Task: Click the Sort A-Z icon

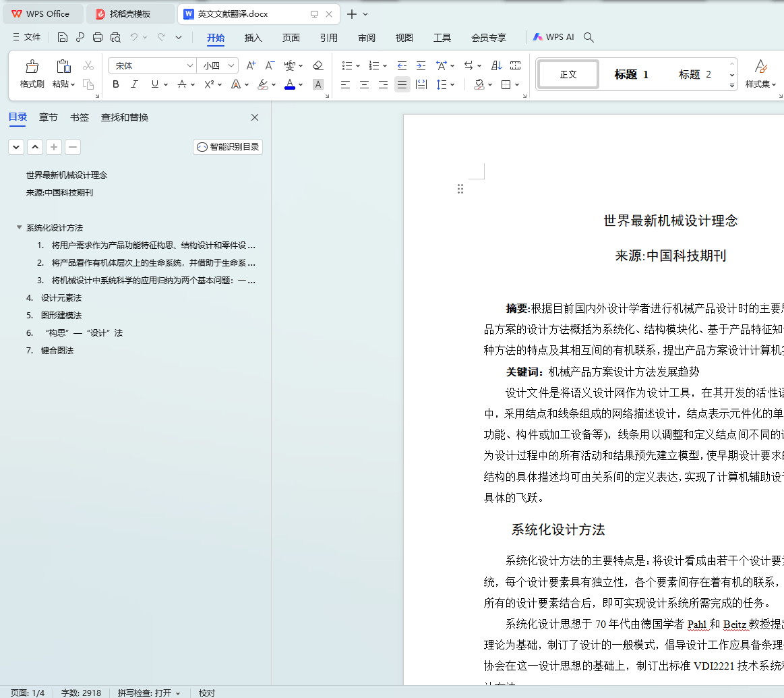Action: pyautogui.click(x=497, y=65)
